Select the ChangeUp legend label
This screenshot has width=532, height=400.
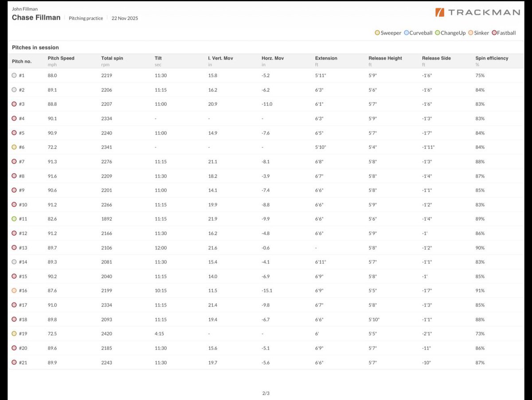(453, 33)
